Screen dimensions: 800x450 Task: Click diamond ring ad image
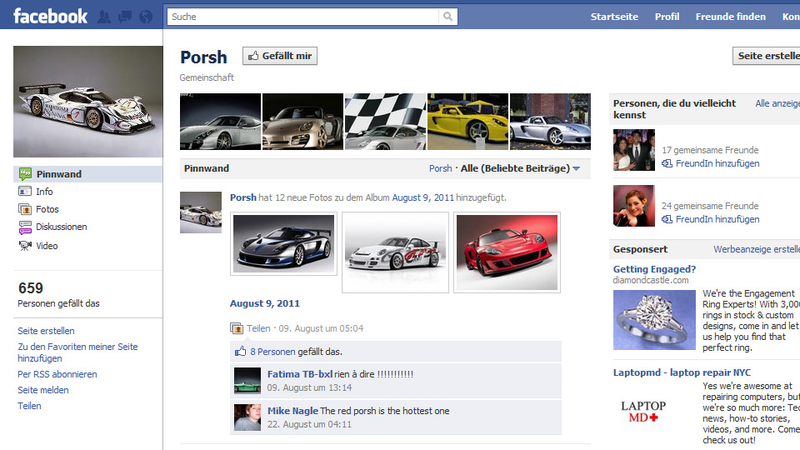(654, 320)
